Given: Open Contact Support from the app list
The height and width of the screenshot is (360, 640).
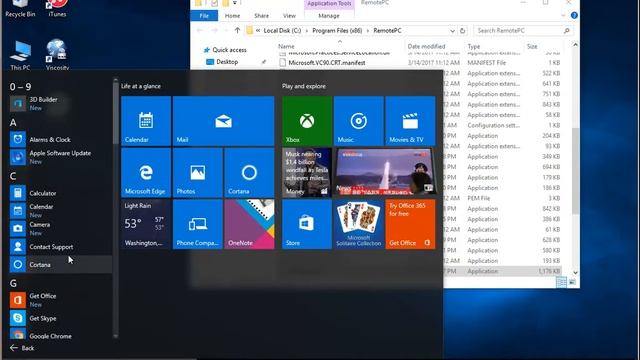Looking at the screenshot, I should tap(60, 247).
